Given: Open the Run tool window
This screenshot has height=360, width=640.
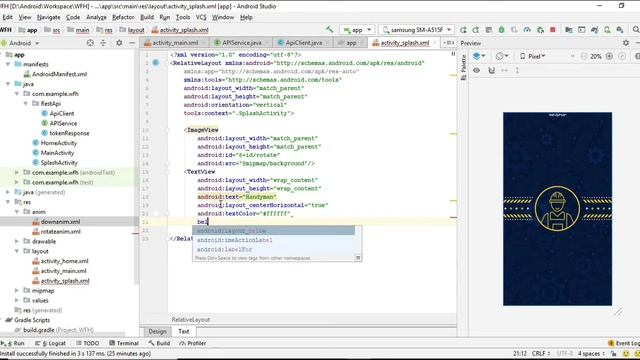Looking at the screenshot, I should point(13,343).
